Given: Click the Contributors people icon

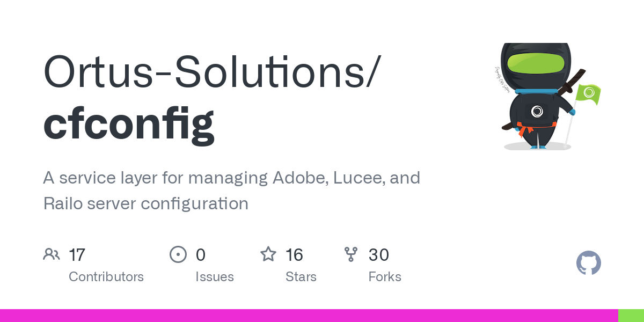Looking at the screenshot, I should point(52,254).
